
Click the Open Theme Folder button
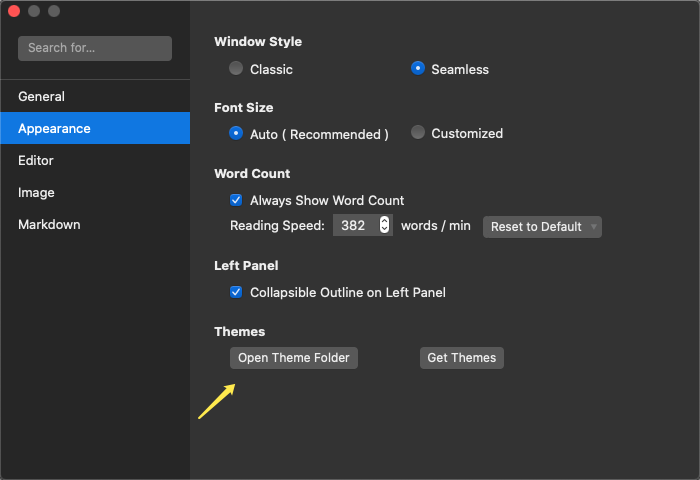pyautogui.click(x=294, y=358)
